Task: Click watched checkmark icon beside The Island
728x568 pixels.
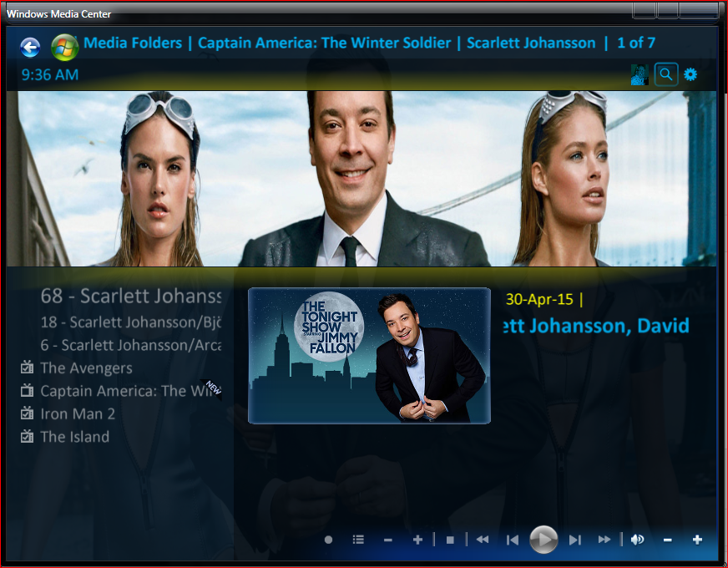Action: pos(28,436)
